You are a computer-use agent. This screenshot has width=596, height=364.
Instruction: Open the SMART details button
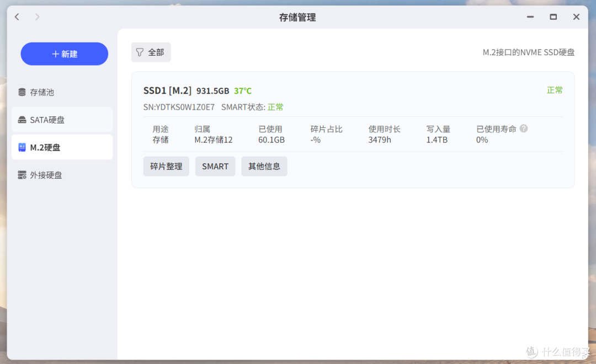215,167
